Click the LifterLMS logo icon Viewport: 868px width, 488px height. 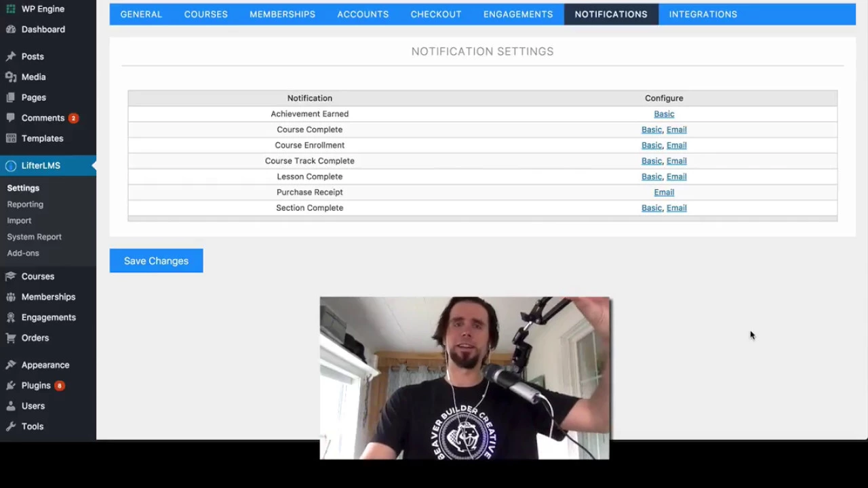11,165
